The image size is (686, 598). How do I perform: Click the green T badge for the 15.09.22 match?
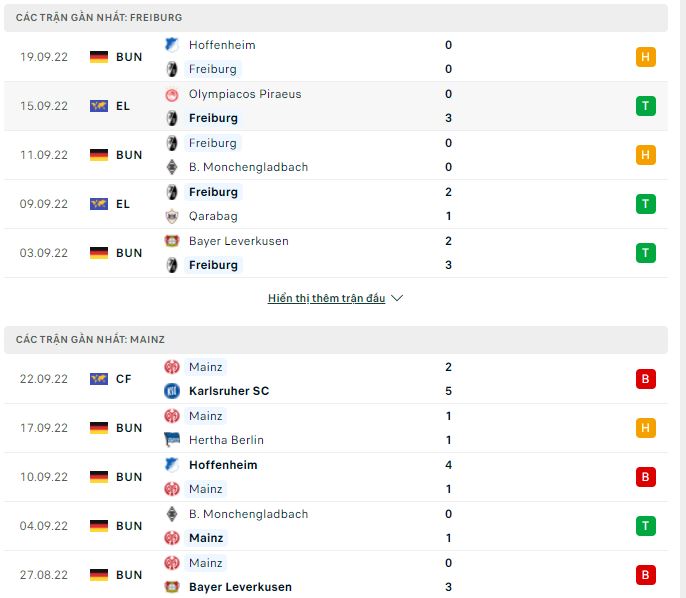pyautogui.click(x=645, y=106)
